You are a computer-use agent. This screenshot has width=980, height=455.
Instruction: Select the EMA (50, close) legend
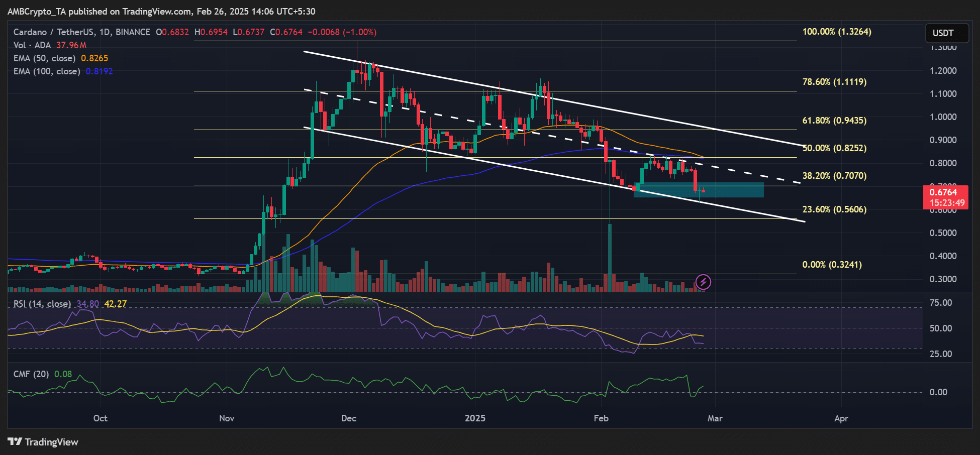(x=44, y=58)
